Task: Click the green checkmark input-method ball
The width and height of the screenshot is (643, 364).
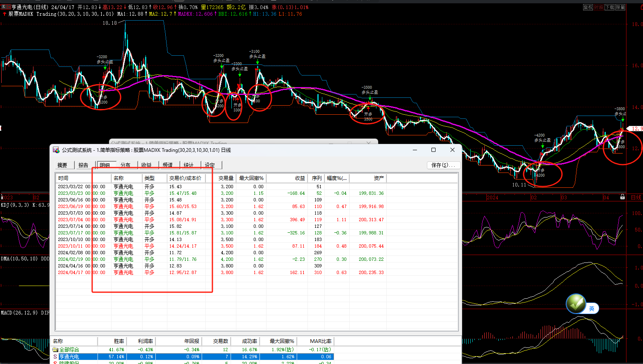Action: tap(576, 304)
